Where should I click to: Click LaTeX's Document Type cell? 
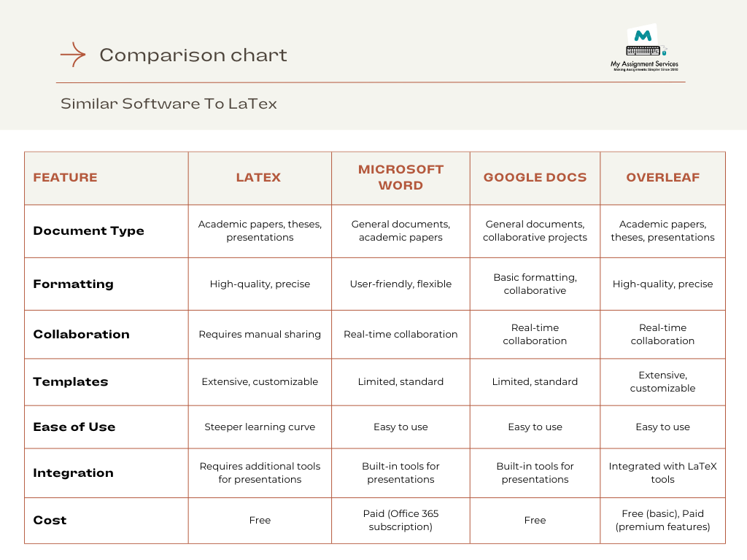tap(260, 231)
